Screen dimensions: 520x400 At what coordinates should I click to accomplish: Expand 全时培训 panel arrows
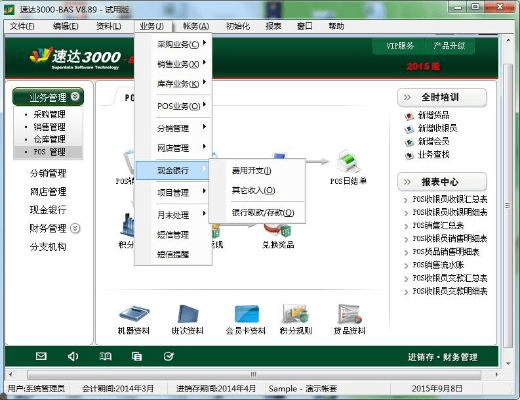(x=407, y=97)
